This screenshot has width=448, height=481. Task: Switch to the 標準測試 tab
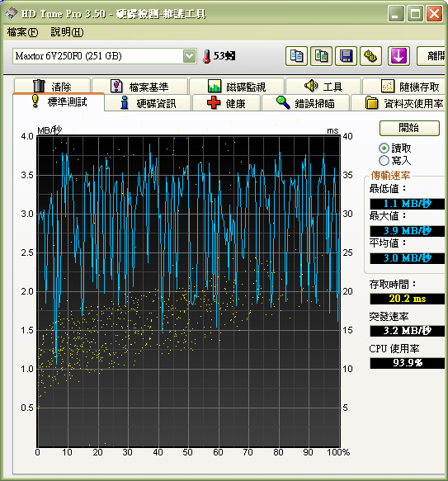point(59,101)
